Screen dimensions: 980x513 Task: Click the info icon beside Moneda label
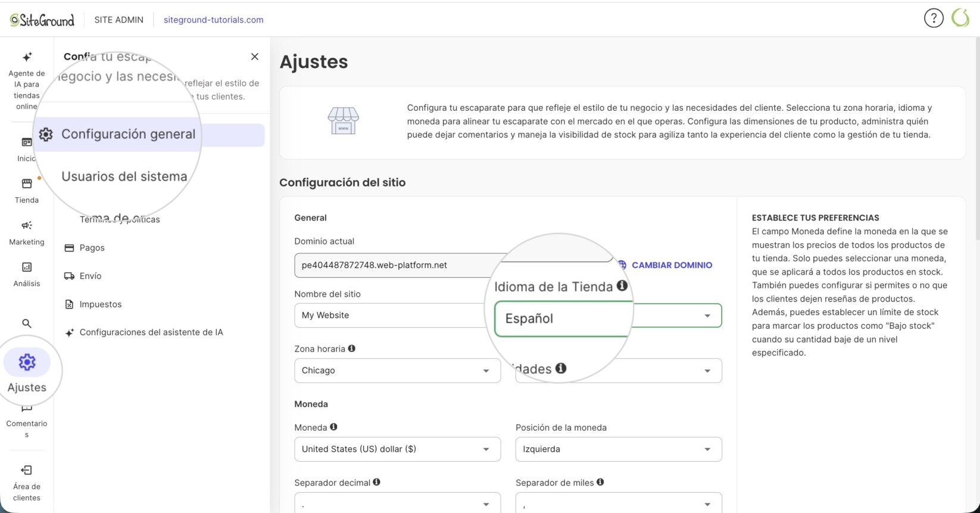(333, 427)
